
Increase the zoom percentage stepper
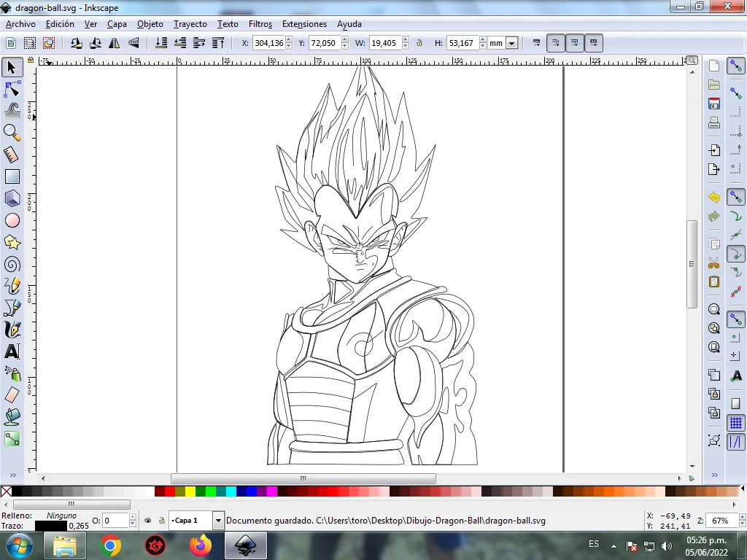pyautogui.click(x=742, y=517)
